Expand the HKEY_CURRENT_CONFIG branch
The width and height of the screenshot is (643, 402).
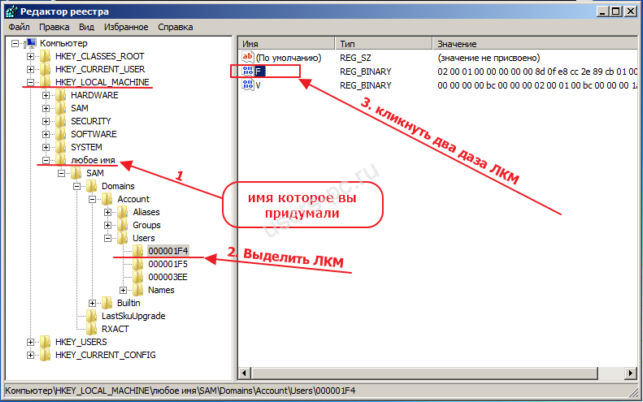[30, 355]
